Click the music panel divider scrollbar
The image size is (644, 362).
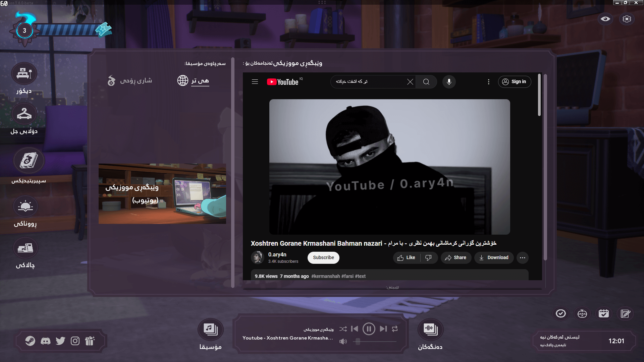233,172
